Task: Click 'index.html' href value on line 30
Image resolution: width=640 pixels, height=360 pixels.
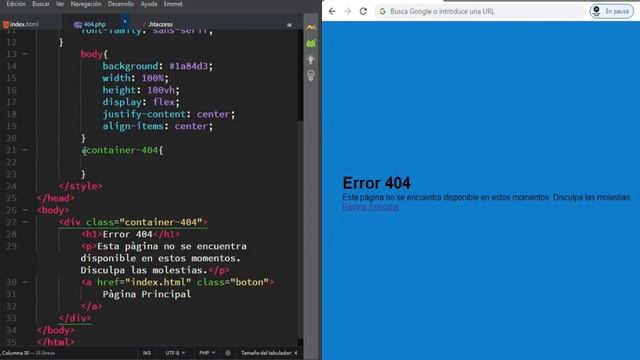Action: point(158,282)
